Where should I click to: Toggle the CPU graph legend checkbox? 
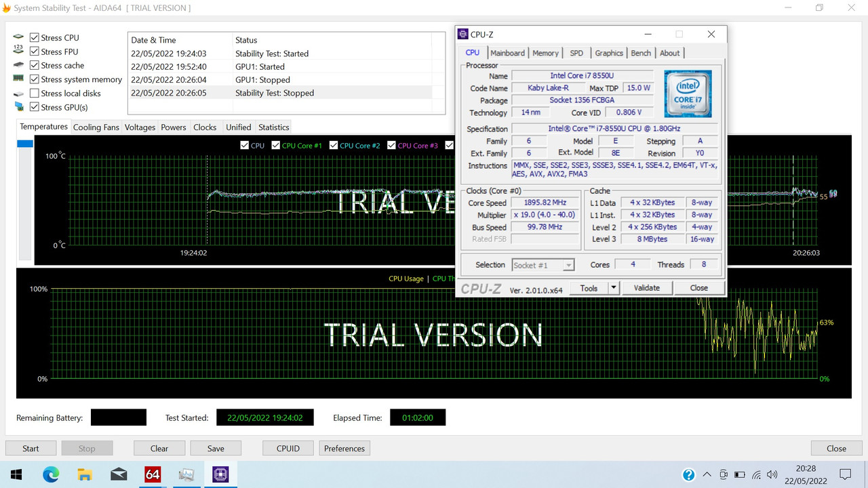tap(245, 145)
